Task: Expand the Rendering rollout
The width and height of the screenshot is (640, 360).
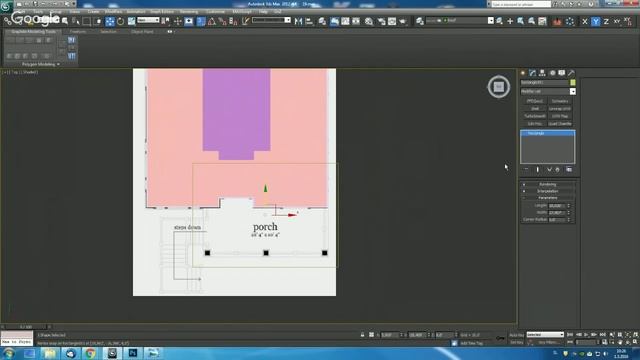Action: pos(548,184)
